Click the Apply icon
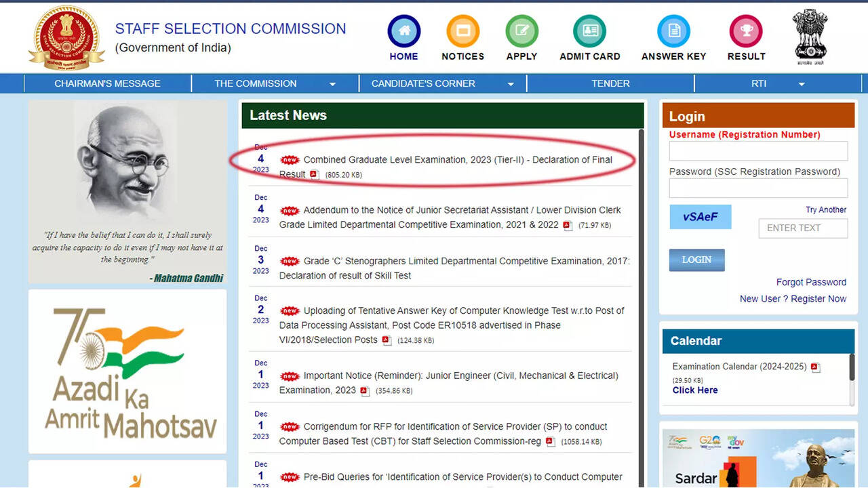Screen dimensions: 868x488 521,31
